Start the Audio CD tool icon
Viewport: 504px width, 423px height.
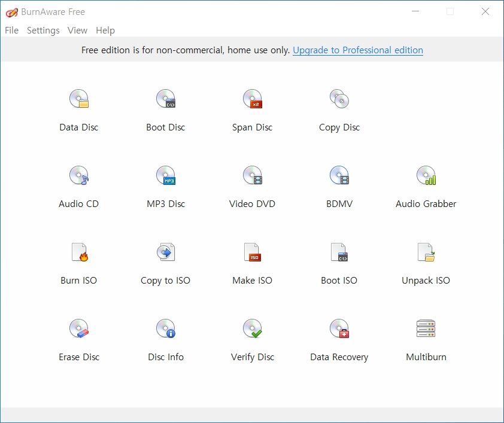click(79, 175)
